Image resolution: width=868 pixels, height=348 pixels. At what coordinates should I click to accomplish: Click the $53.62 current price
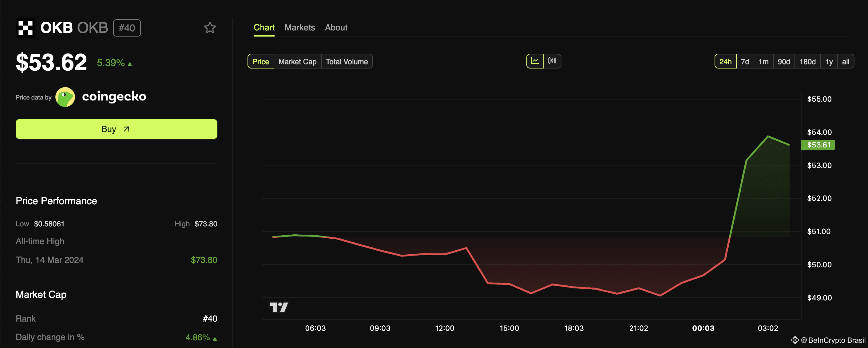pyautogui.click(x=51, y=62)
